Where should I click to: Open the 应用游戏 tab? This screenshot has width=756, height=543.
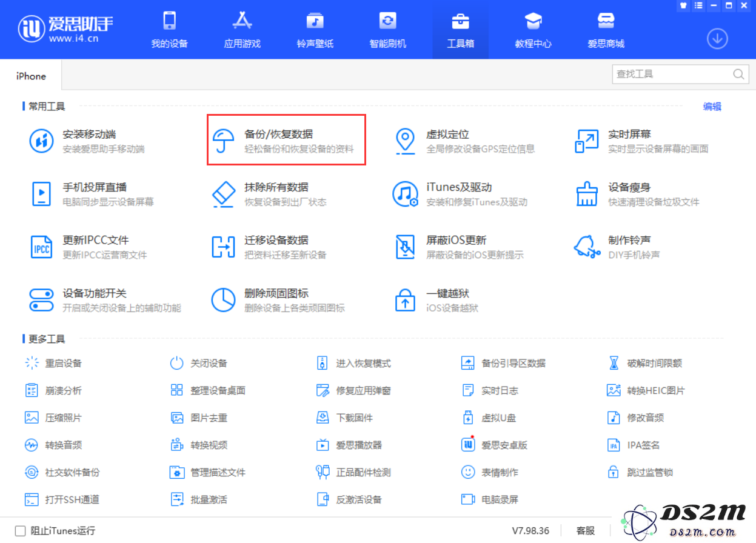point(243,30)
